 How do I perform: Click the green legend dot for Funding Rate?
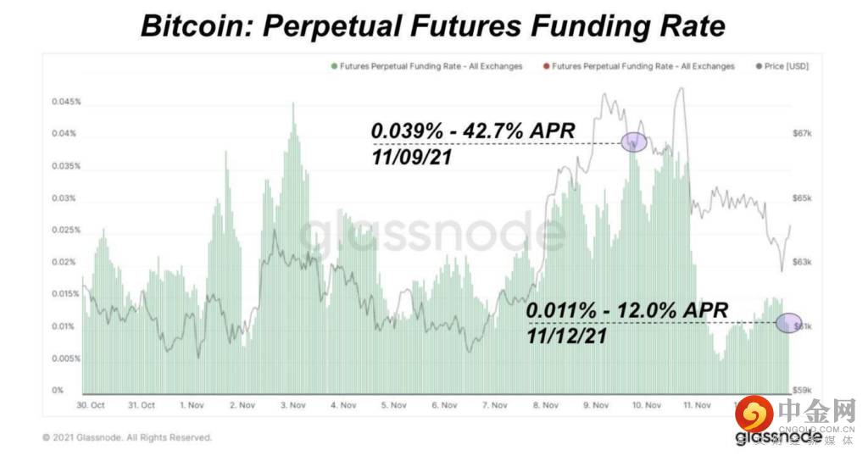[x=335, y=66]
